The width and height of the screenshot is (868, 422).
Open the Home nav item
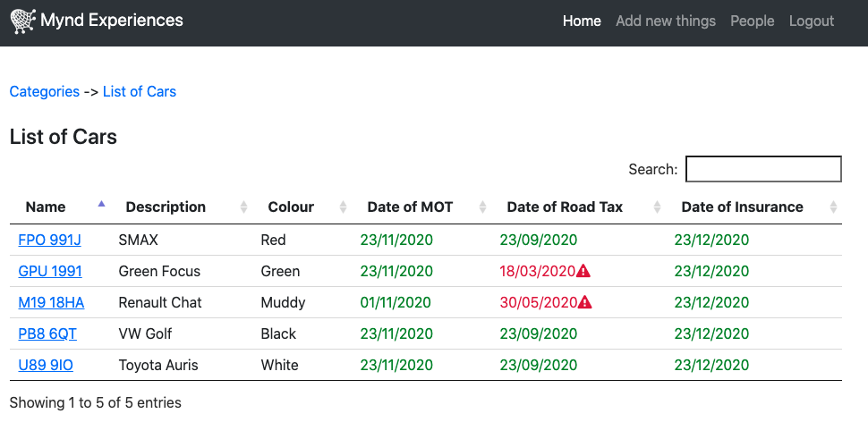pyautogui.click(x=582, y=21)
